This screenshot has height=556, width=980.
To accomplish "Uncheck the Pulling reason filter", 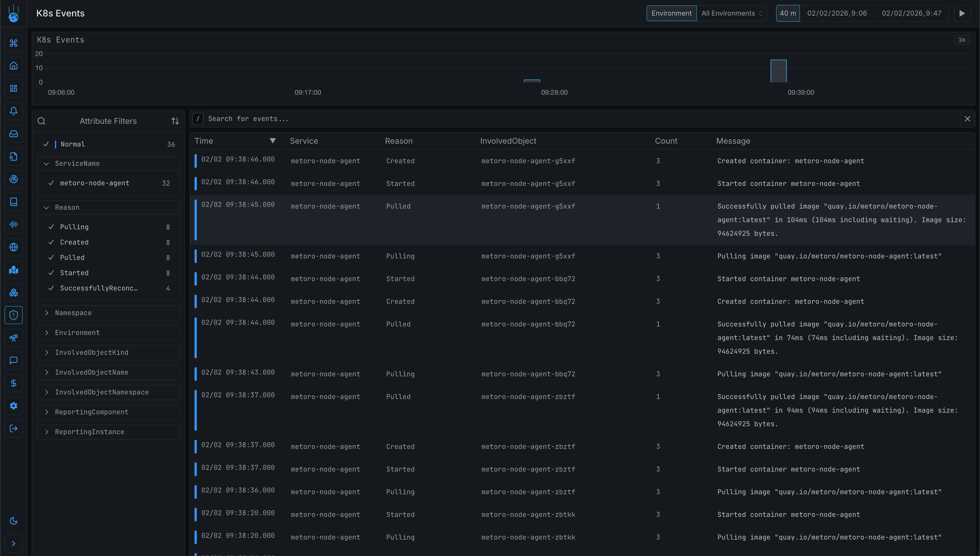I will 52,226.
